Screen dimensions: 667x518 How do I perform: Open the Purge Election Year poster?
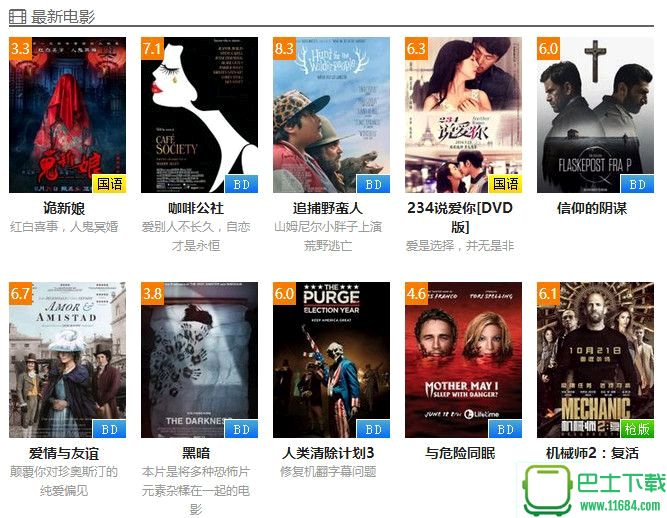click(x=331, y=360)
